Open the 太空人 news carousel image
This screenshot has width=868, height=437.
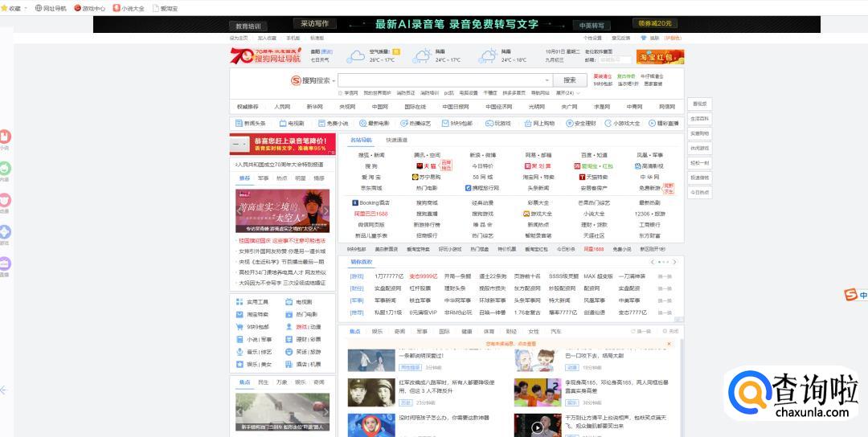[282, 210]
